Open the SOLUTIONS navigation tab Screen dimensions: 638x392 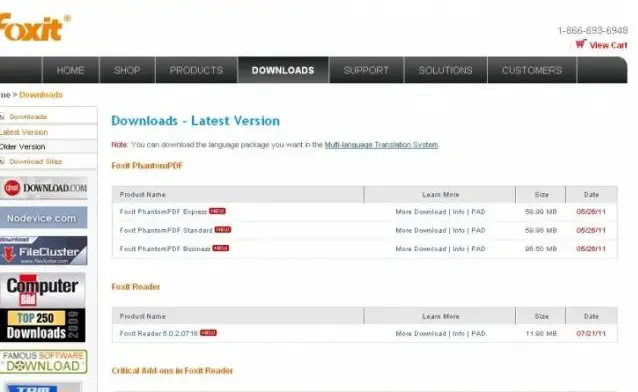[x=446, y=70]
